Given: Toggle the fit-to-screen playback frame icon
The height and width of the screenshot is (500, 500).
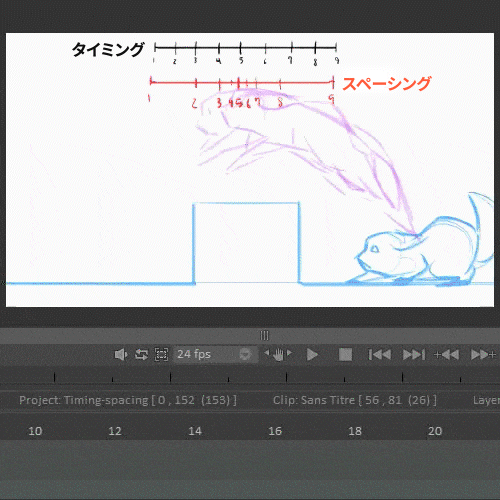Looking at the screenshot, I should coord(161,354).
